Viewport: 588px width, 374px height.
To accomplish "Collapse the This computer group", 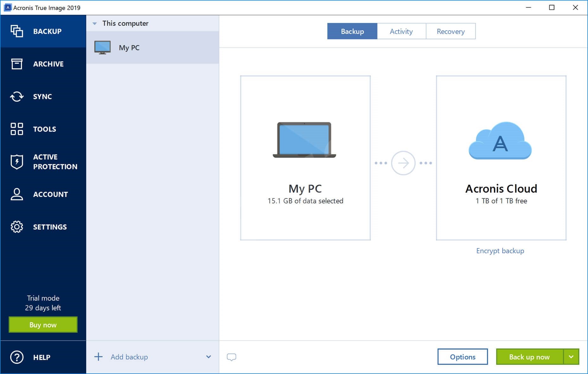I will click(x=94, y=23).
